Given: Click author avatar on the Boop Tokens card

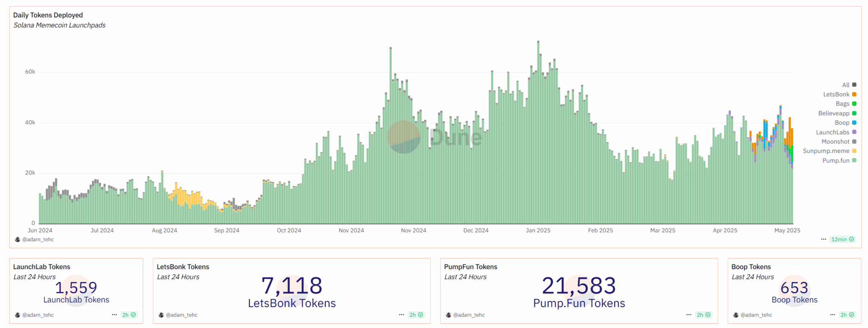Looking at the screenshot, I should [x=736, y=315].
